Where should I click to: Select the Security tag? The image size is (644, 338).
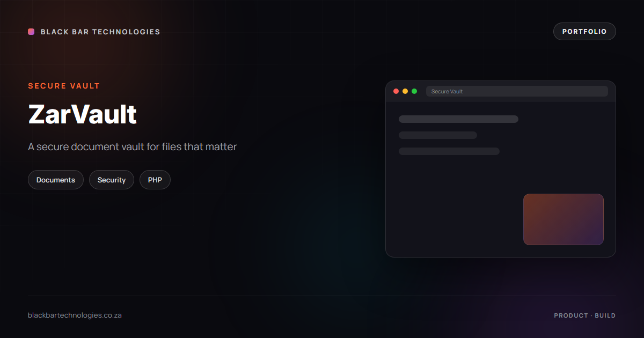112,180
